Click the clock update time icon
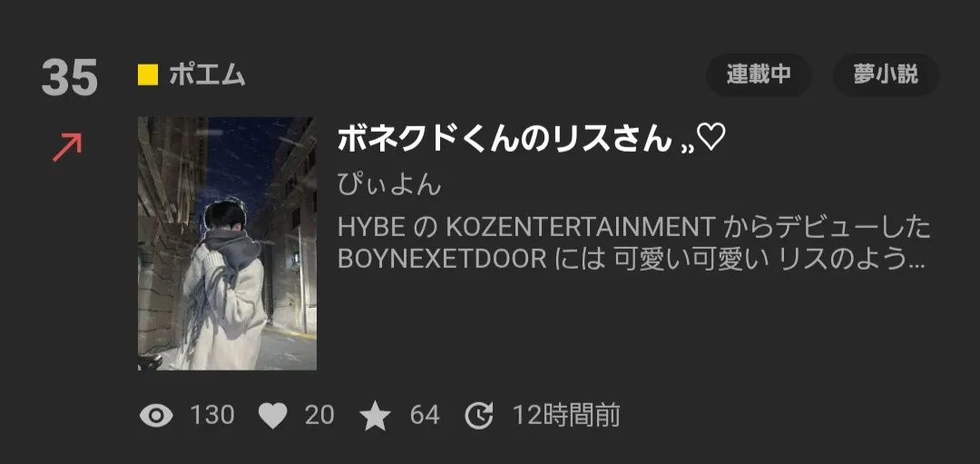This screenshot has width=980, height=464. (479, 415)
